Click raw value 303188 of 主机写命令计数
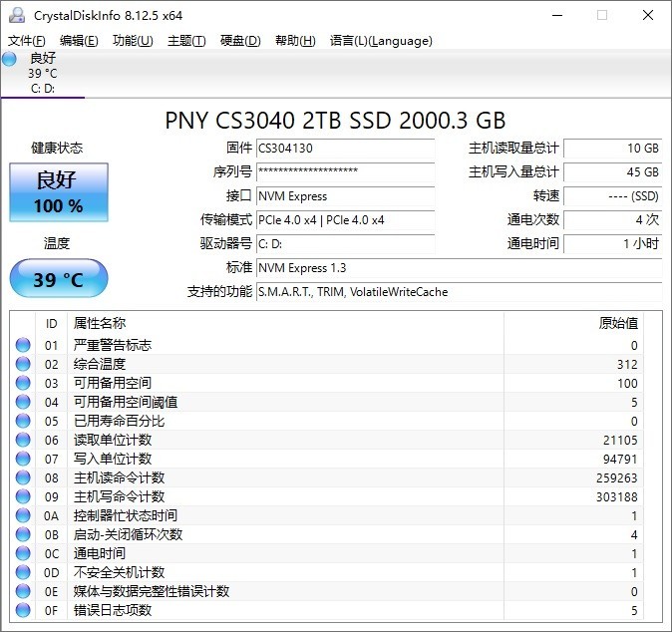Viewport: 672px width, 632px height. coord(617,497)
